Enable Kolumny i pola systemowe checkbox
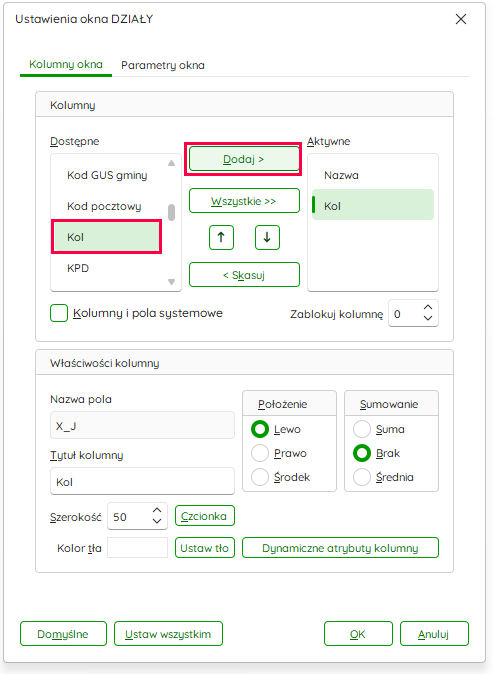The width and height of the screenshot is (493, 674). coord(59,313)
